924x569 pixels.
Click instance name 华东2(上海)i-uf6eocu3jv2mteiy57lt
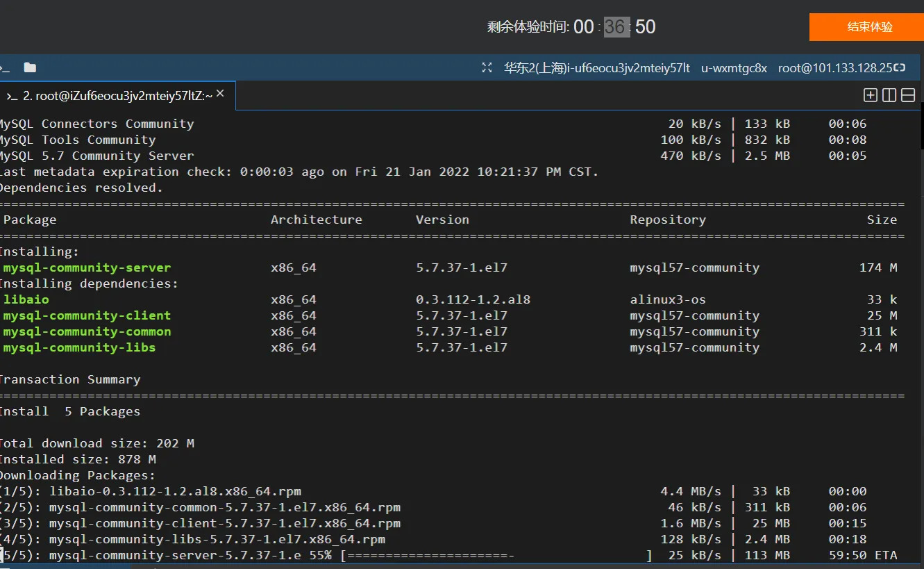click(x=597, y=67)
